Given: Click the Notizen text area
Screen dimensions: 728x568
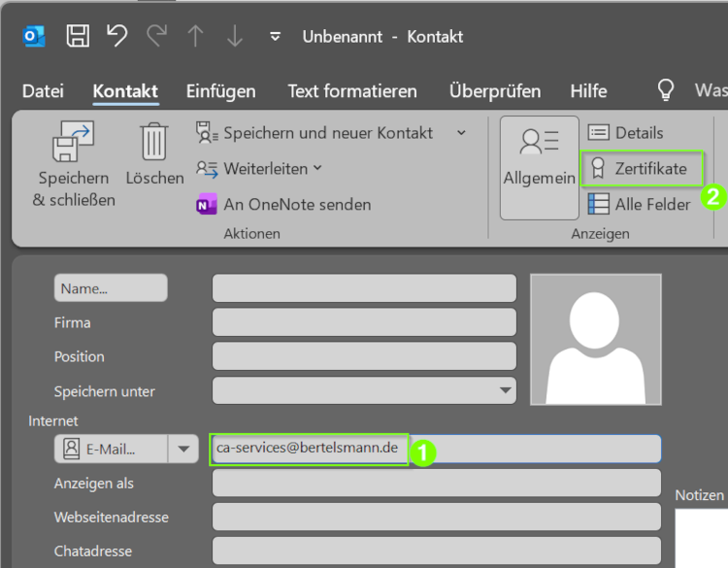Looking at the screenshot, I should [x=701, y=538].
